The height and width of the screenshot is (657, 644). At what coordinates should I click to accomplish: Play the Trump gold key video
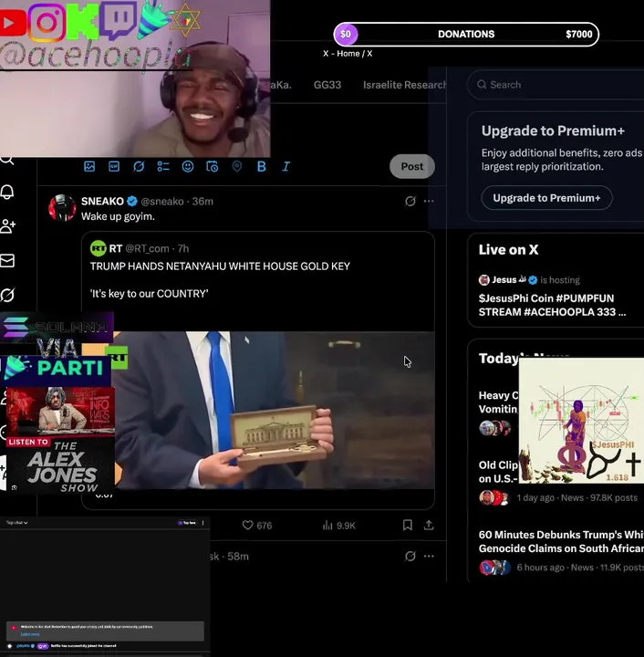click(x=275, y=410)
